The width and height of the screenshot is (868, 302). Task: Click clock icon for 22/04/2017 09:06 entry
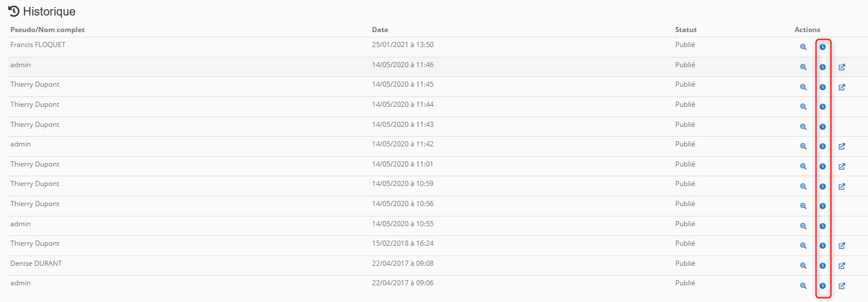coord(823,286)
